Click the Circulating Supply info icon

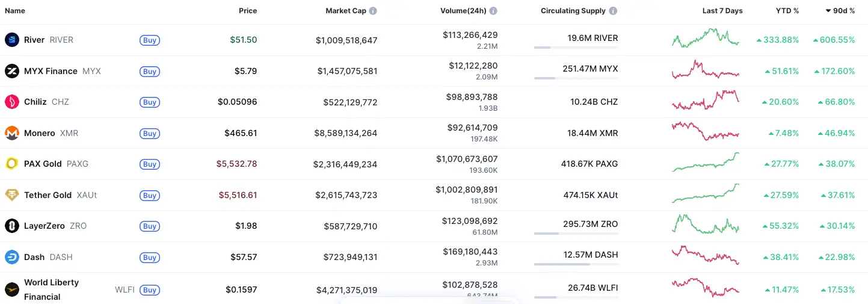coord(613,11)
